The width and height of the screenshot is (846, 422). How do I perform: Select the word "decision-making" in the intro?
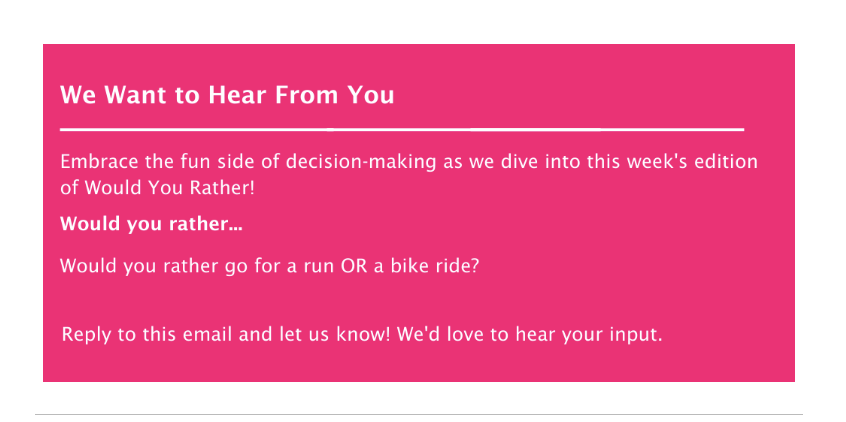(360, 162)
